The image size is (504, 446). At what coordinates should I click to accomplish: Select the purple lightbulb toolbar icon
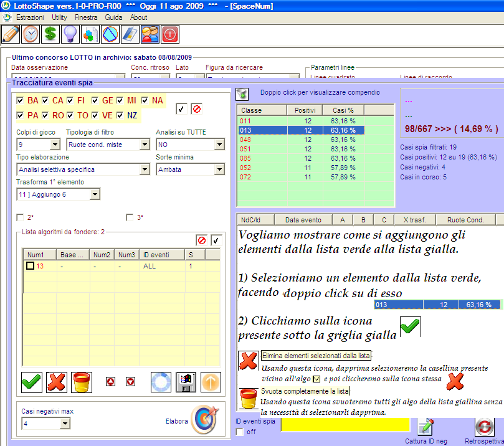point(70,34)
